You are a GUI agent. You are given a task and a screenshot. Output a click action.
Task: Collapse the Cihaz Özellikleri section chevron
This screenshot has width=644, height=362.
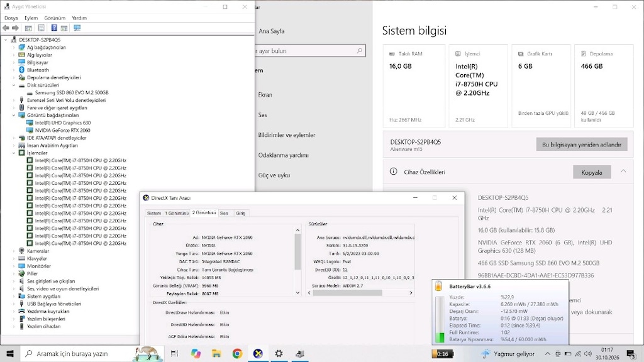click(623, 171)
